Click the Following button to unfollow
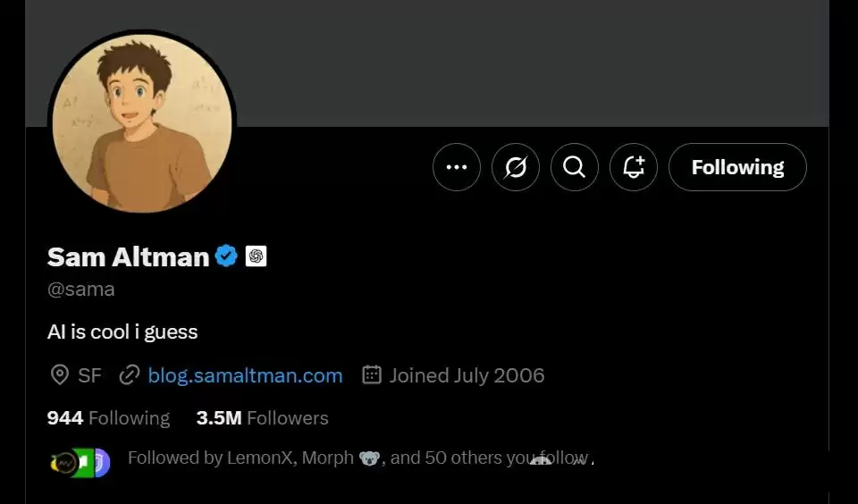This screenshot has width=858, height=504. pyautogui.click(x=737, y=167)
